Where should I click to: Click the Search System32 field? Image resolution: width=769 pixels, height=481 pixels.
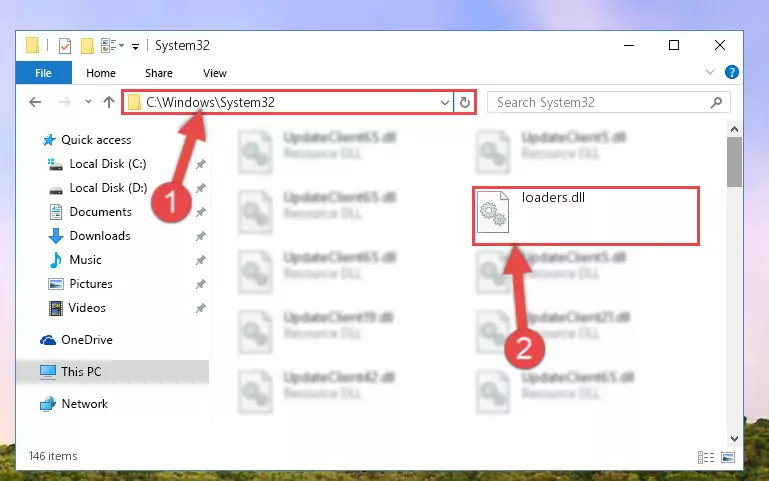609,102
